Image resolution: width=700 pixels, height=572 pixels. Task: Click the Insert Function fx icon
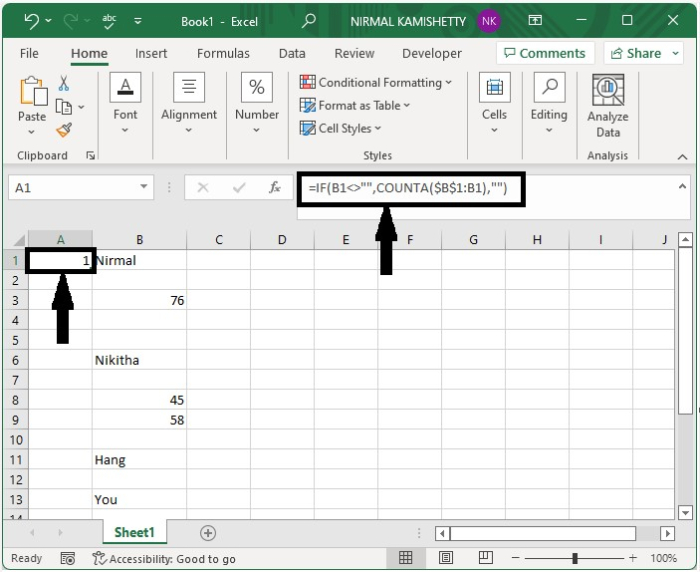coord(274,188)
